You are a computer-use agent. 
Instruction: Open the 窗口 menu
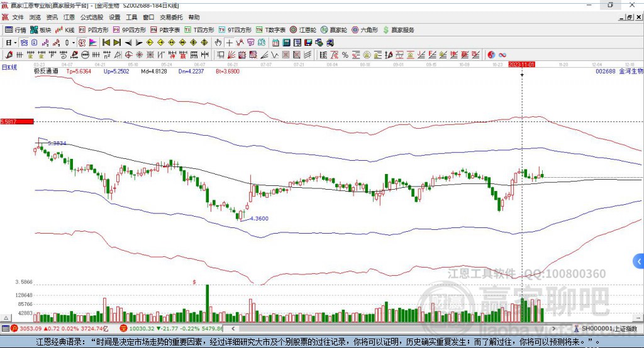pyautogui.click(x=148, y=17)
